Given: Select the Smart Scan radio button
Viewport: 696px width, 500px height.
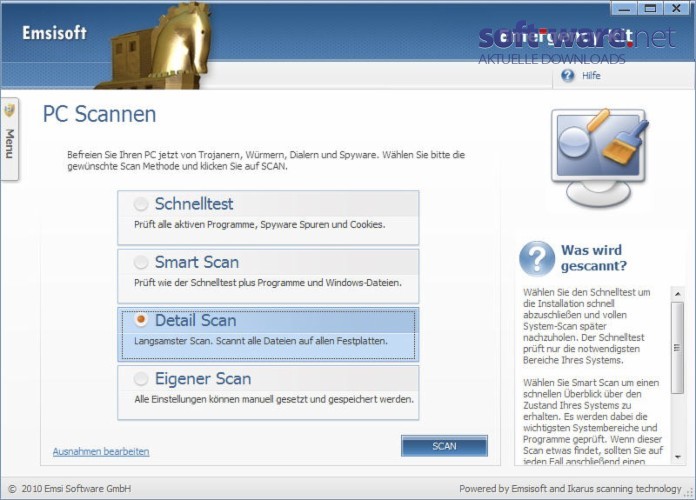Looking at the screenshot, I should (141, 262).
